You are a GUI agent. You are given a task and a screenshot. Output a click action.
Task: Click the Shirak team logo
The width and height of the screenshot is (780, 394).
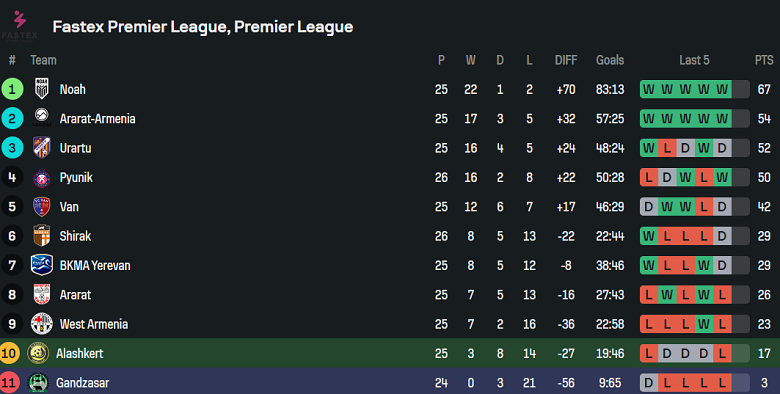coord(42,236)
